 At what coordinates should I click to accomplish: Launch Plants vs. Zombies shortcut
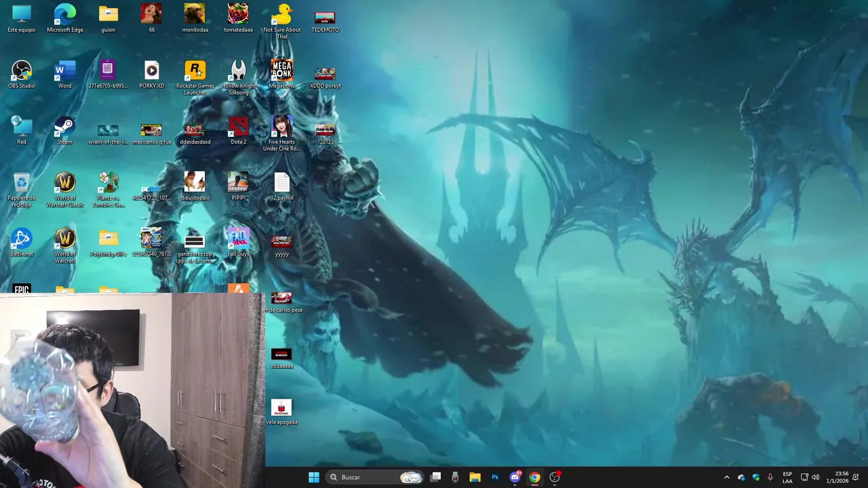pos(108,190)
